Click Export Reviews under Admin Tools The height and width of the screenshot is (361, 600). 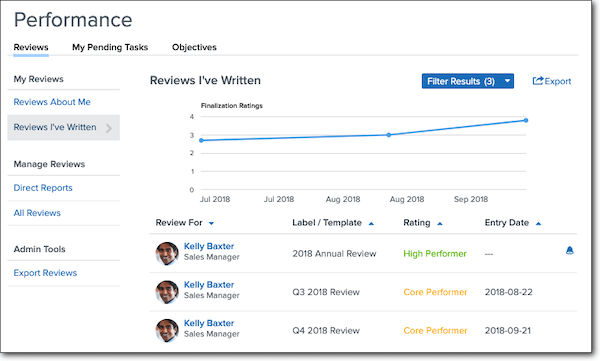(x=45, y=273)
